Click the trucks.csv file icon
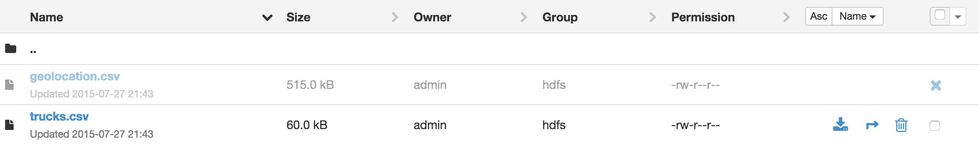 [x=9, y=125]
